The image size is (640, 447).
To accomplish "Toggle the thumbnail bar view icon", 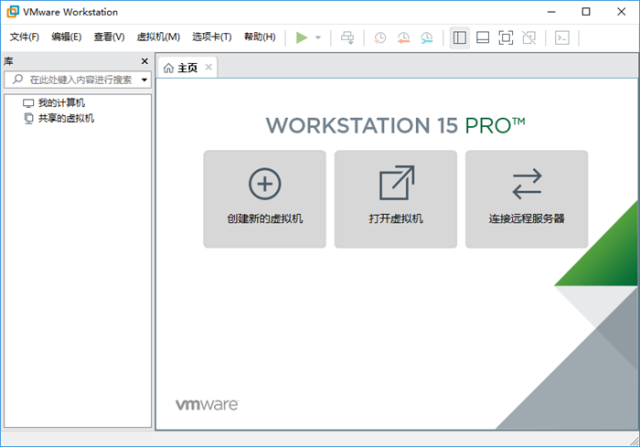I will click(483, 38).
